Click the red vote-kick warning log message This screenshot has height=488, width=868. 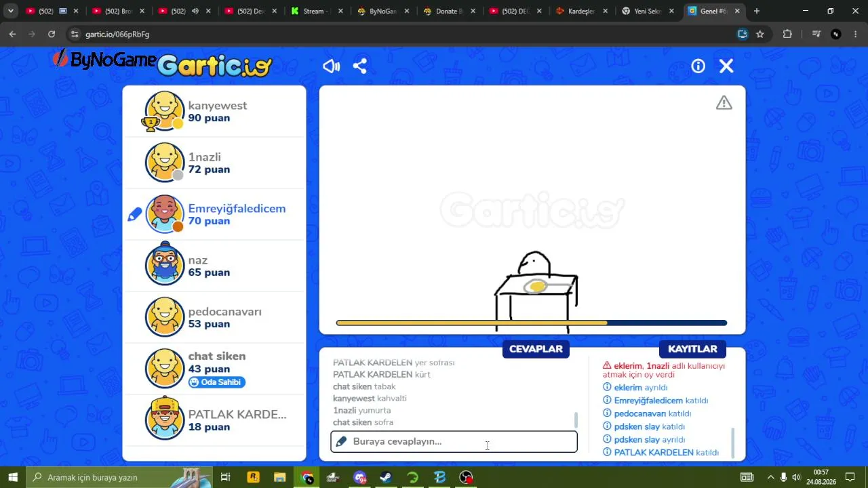(664, 370)
